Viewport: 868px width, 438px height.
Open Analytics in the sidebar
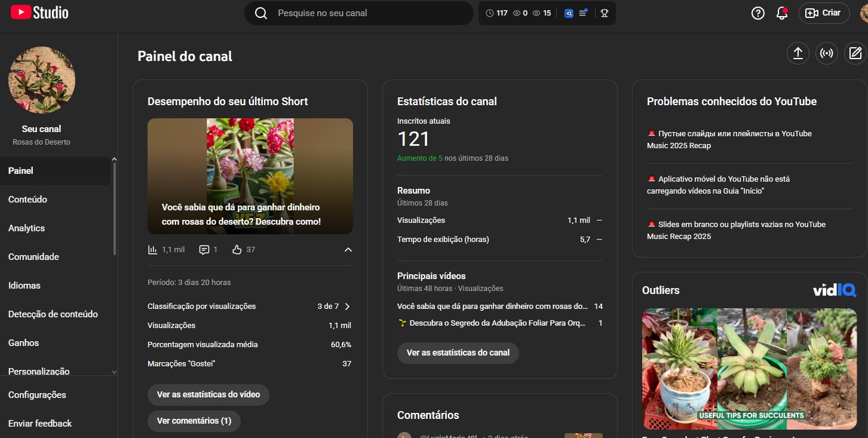coord(27,228)
